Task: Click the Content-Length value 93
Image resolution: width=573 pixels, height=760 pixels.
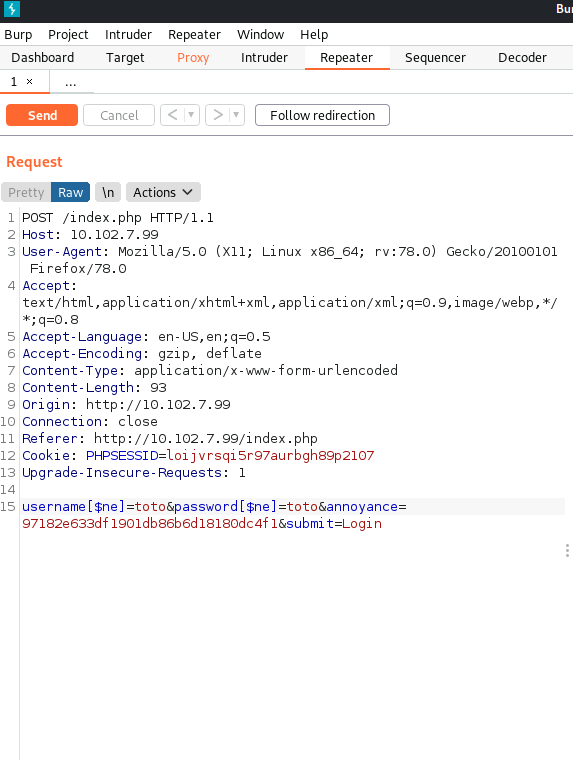Action: (159, 388)
